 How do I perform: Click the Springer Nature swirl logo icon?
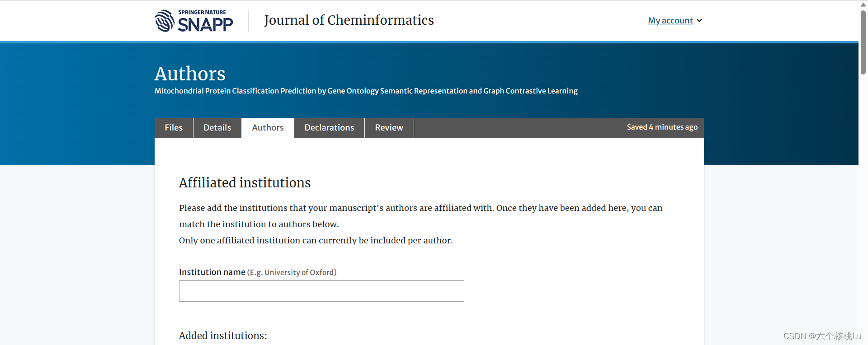164,21
